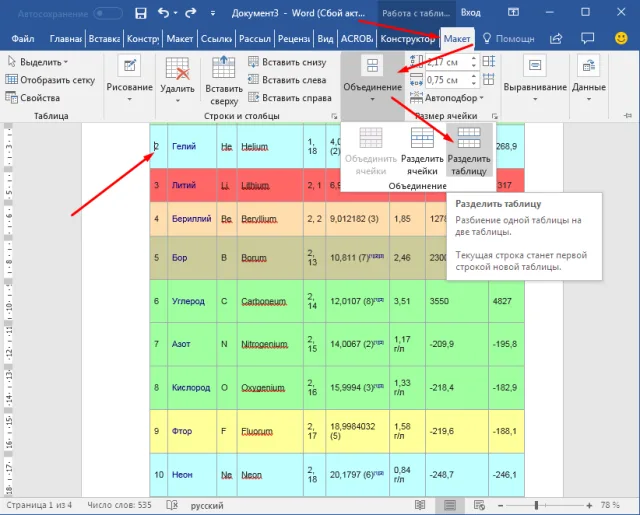Open the Автоподбор dropdown

447,98
